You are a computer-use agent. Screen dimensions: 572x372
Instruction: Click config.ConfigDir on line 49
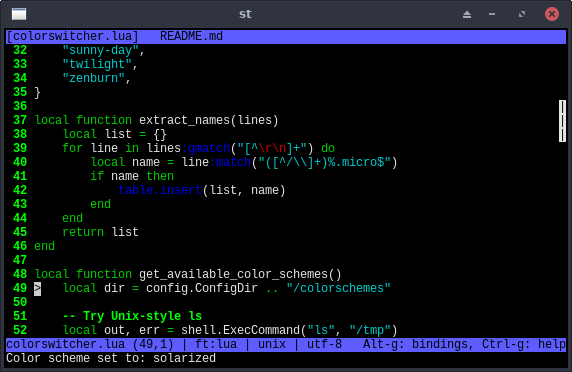202,288
